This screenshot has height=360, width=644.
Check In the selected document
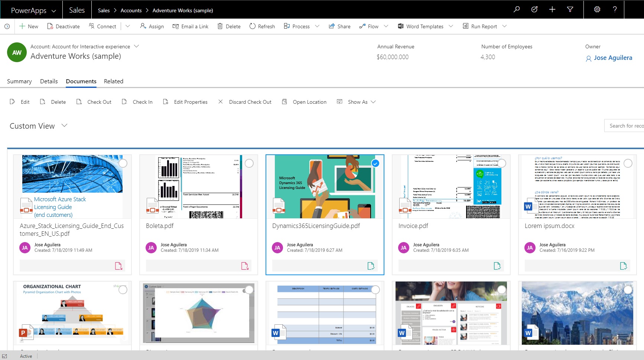click(137, 102)
